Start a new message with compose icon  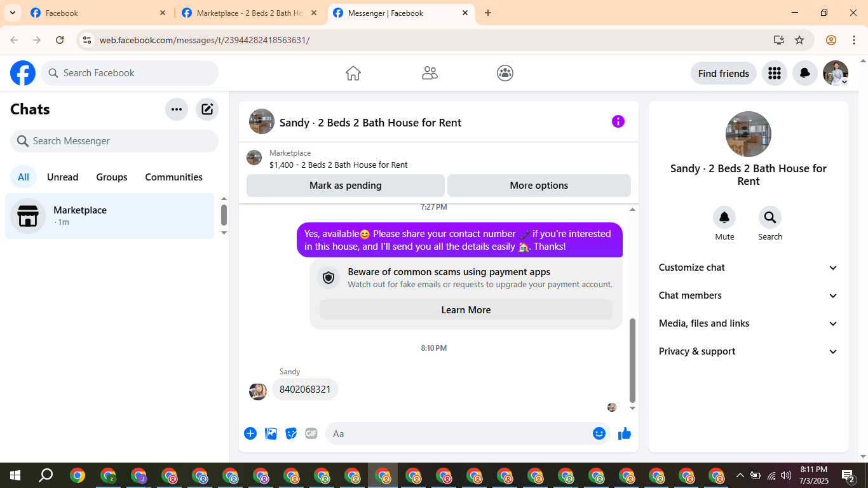[207, 109]
